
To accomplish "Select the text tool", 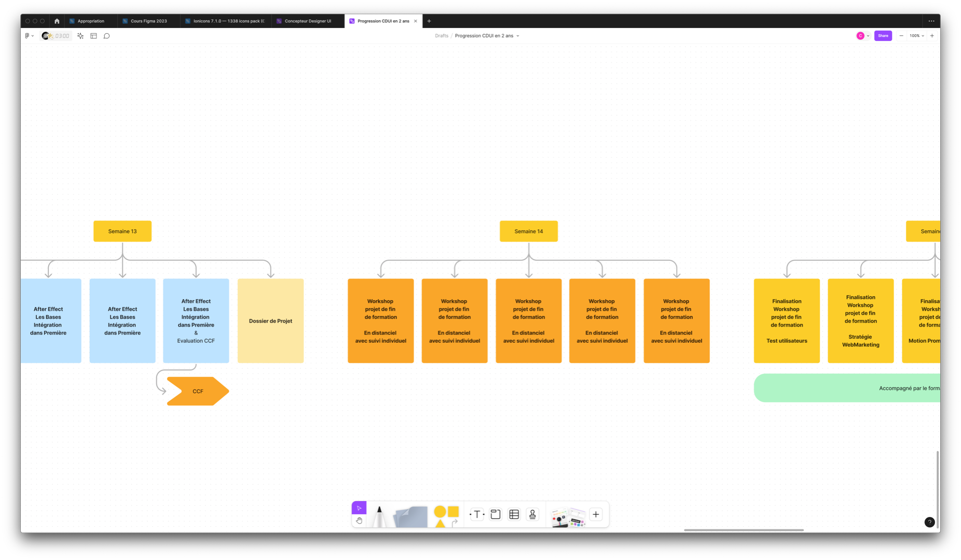I will click(477, 514).
